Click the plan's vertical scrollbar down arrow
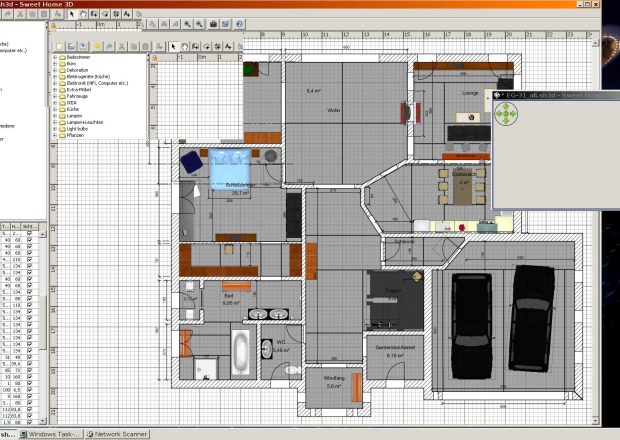The image size is (620, 440). [x=596, y=420]
